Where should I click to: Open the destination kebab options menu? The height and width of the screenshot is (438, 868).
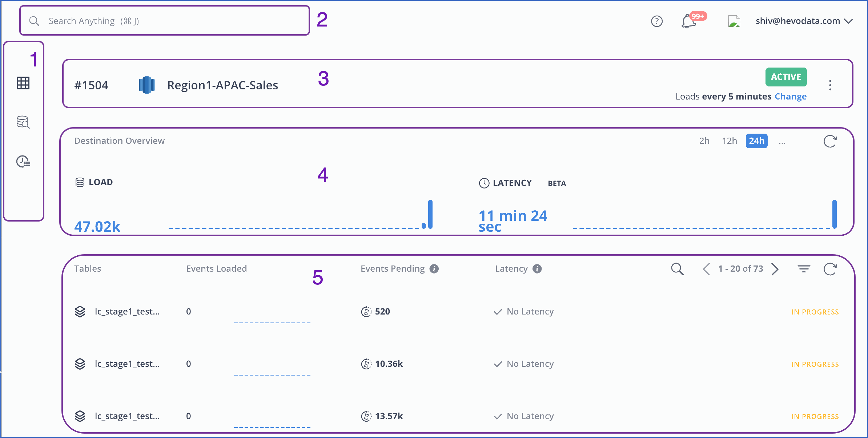click(830, 85)
